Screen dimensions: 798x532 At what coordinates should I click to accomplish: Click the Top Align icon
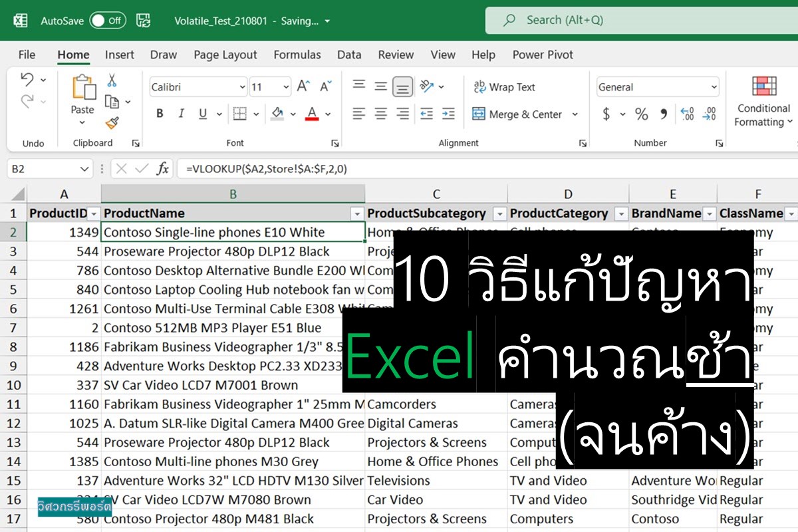point(359,86)
